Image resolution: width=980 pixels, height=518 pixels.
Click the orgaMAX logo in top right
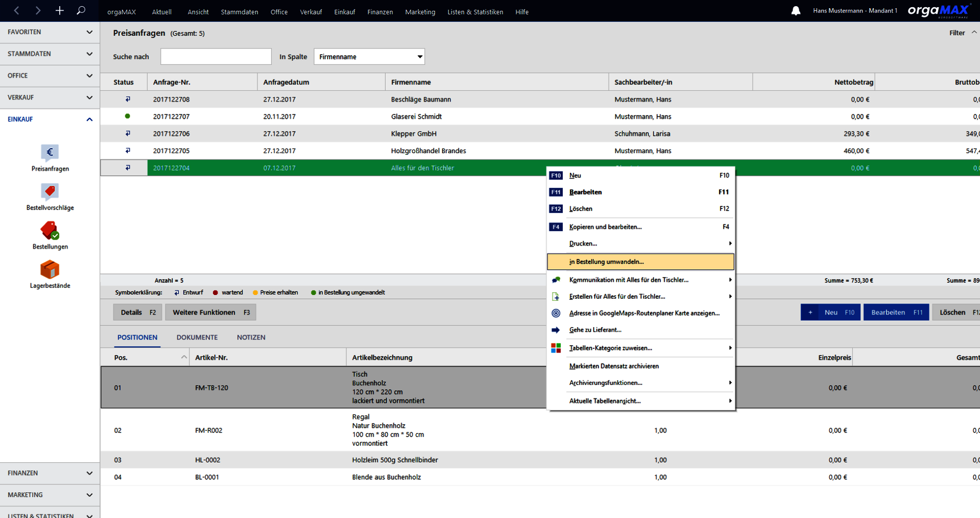pyautogui.click(x=938, y=11)
